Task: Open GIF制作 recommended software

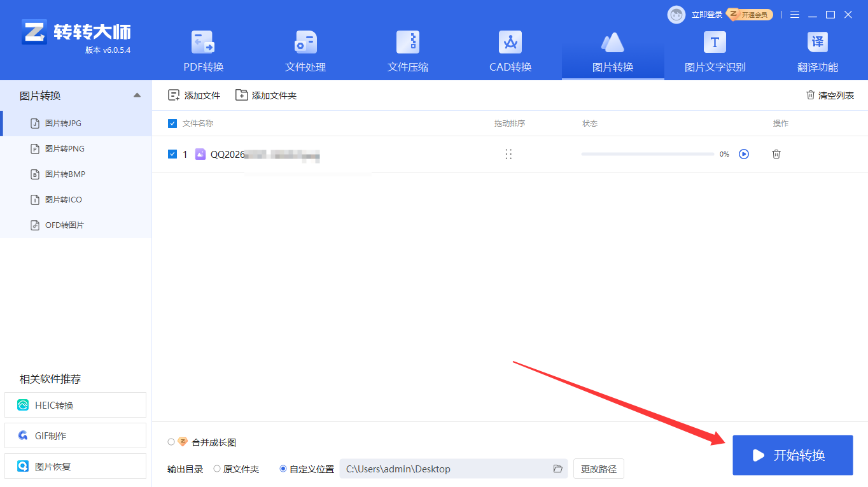Action: (x=75, y=435)
